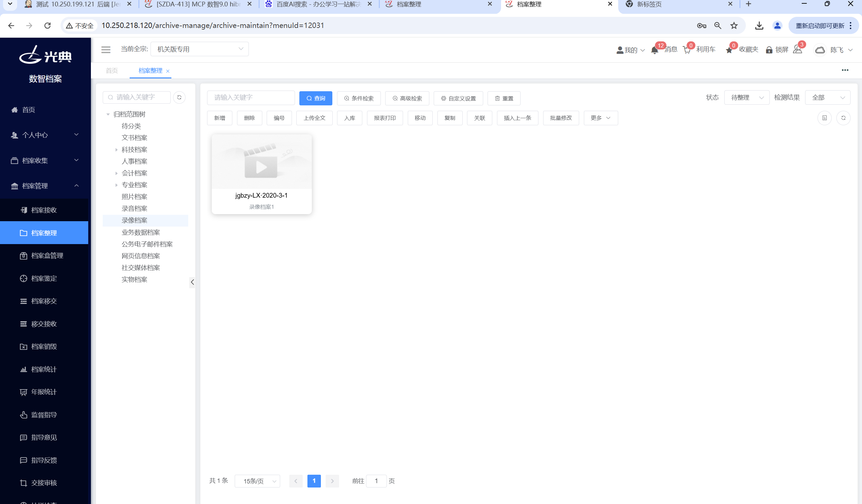Open the three-dot tabs options menu
This screenshot has width=862, height=504.
point(845,70)
